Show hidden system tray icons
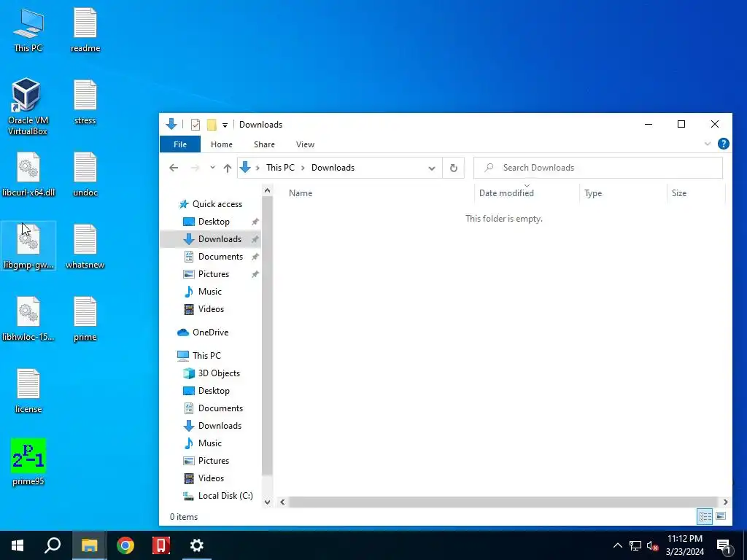This screenshot has height=560, width=747. (x=617, y=545)
